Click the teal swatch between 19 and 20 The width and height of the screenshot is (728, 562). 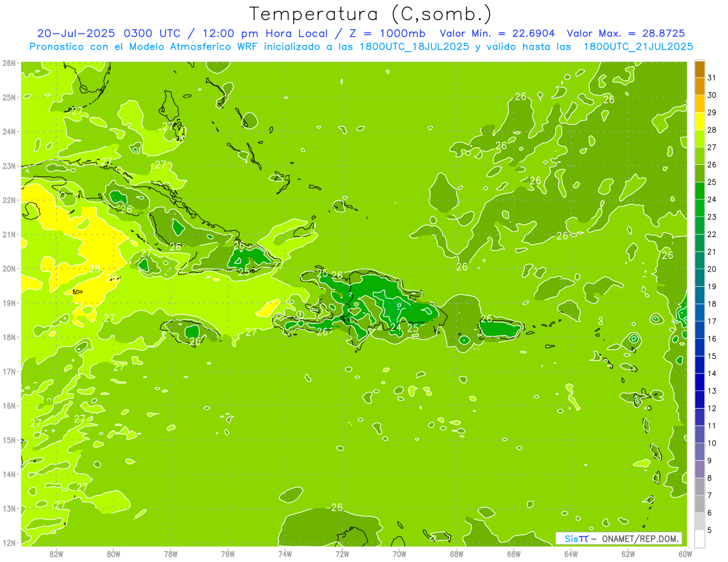(x=699, y=278)
